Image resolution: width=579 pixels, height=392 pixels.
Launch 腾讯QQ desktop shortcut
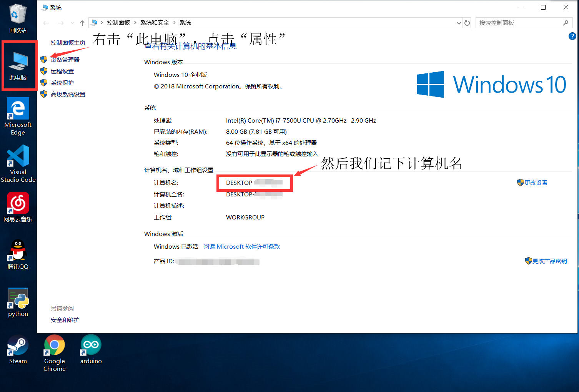(x=18, y=254)
